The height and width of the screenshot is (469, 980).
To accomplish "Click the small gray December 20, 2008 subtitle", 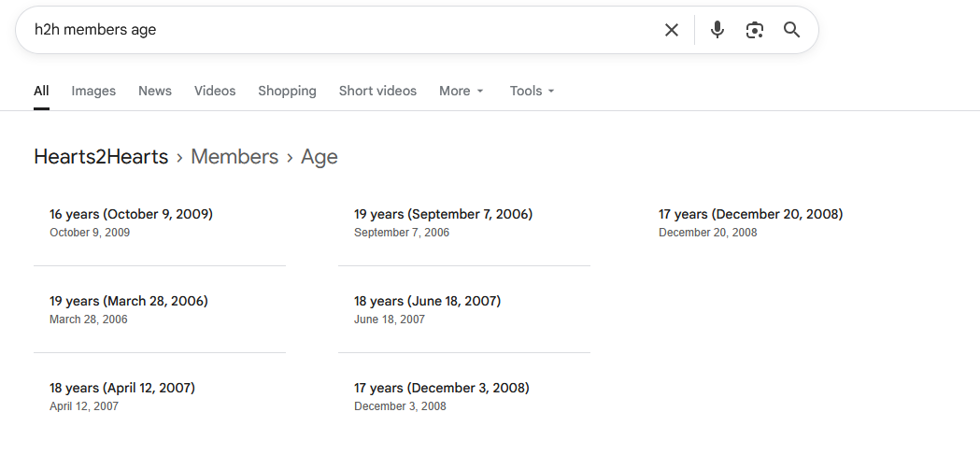I will point(707,233).
